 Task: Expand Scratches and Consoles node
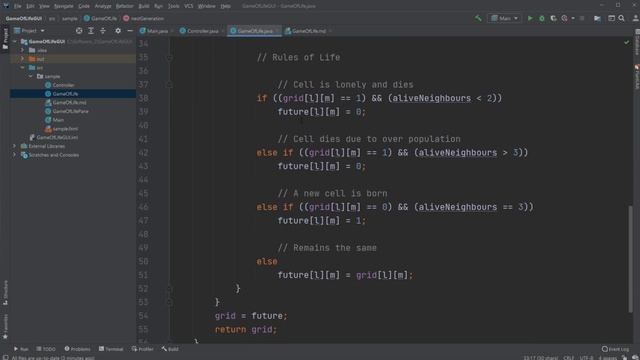coord(15,155)
